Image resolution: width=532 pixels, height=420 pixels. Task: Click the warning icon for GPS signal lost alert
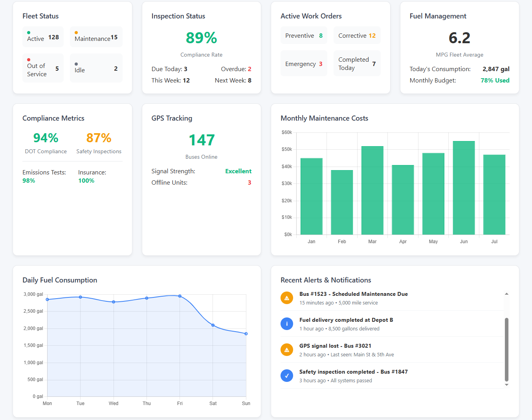287,350
